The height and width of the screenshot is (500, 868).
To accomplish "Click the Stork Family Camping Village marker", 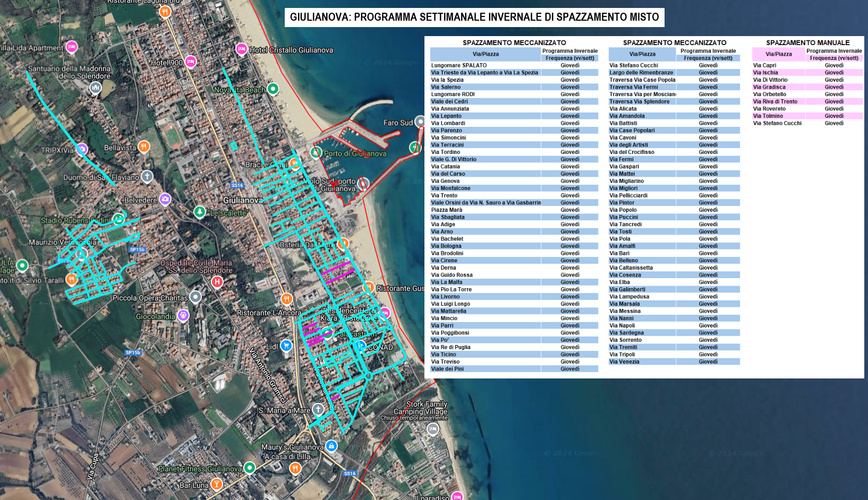I will 433,429.
